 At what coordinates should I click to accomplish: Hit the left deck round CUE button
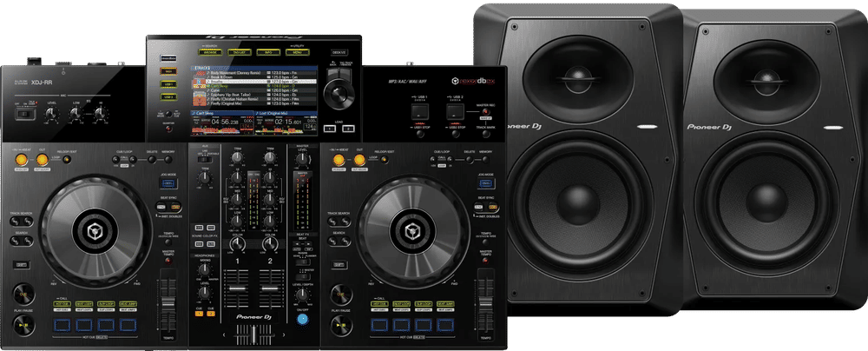(x=23, y=295)
